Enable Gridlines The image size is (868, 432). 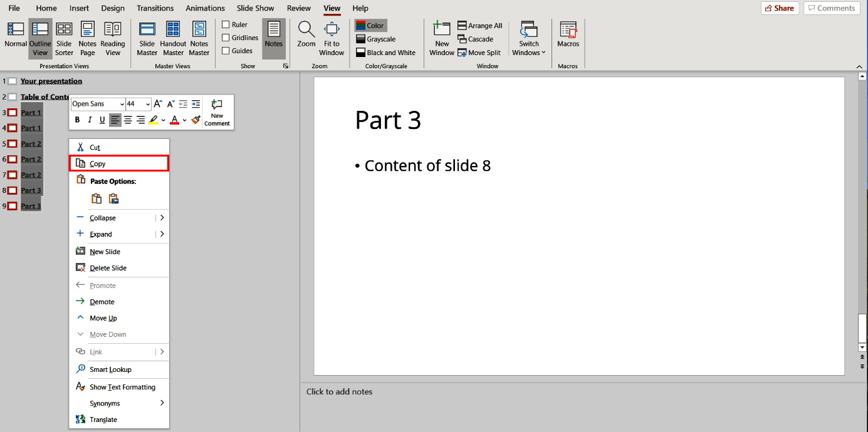pos(226,37)
